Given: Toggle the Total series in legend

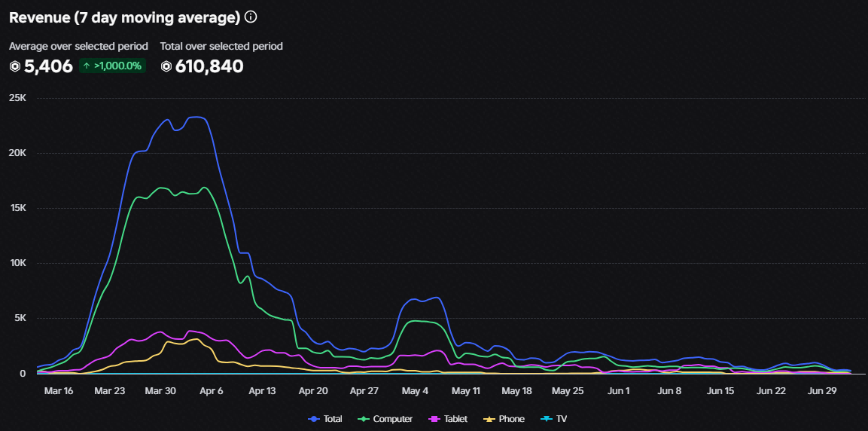Looking at the screenshot, I should pos(325,419).
